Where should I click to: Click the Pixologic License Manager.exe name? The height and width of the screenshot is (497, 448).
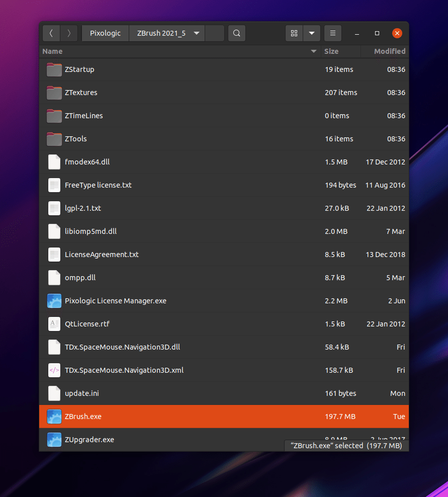click(116, 301)
